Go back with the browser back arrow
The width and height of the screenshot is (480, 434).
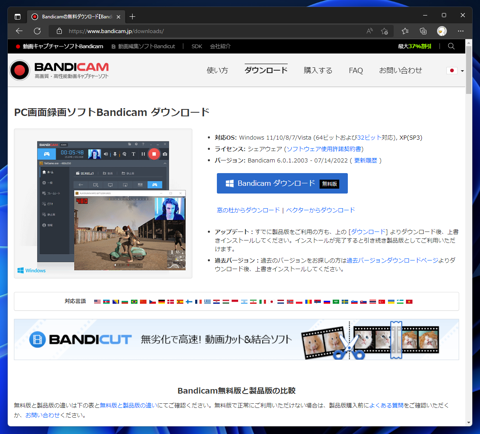point(19,31)
